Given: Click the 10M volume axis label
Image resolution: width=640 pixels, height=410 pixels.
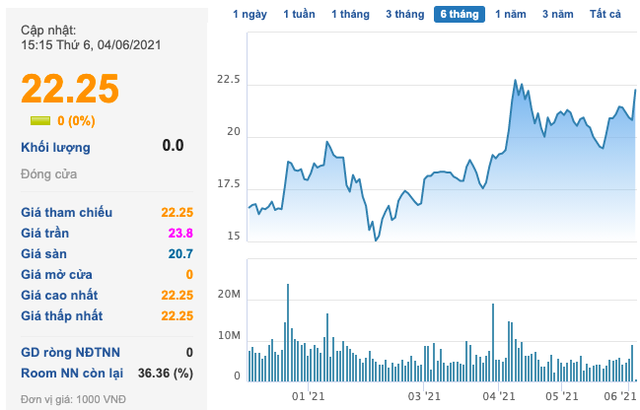Looking at the screenshot, I should point(229,336).
